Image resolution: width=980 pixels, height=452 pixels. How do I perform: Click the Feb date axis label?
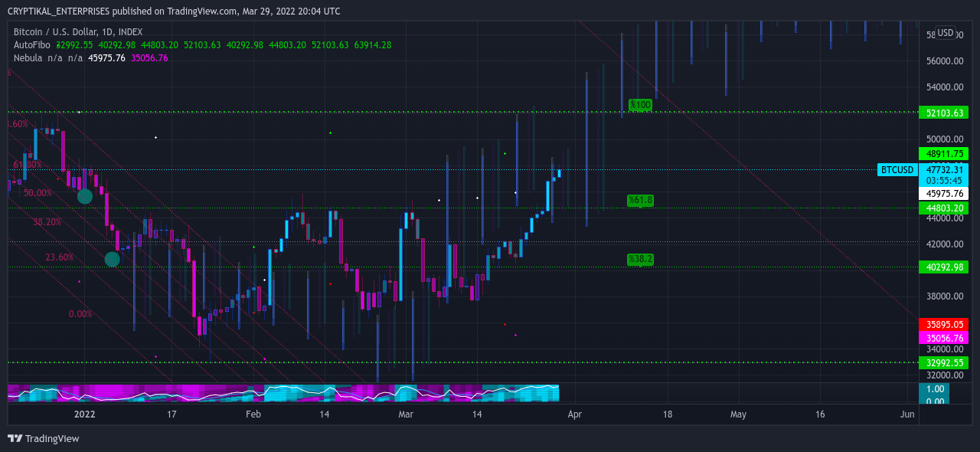253,414
